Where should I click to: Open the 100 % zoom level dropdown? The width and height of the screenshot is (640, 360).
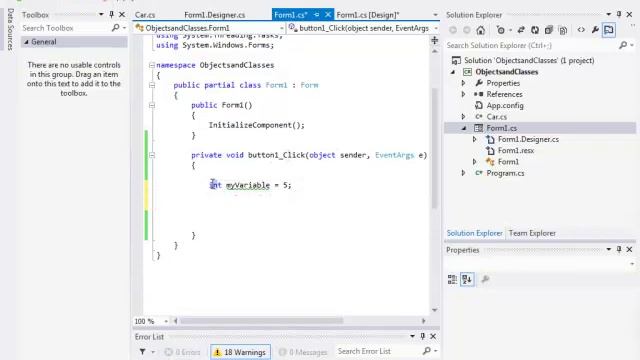click(x=166, y=321)
